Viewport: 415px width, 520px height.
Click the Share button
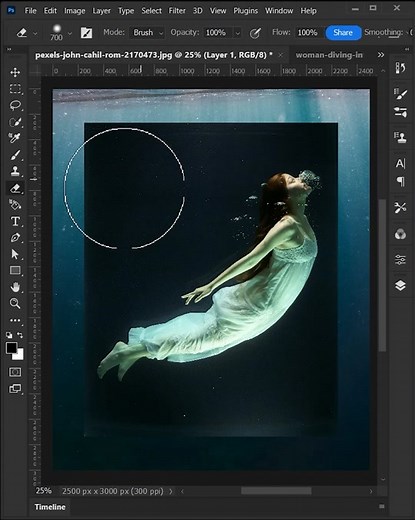tap(343, 33)
